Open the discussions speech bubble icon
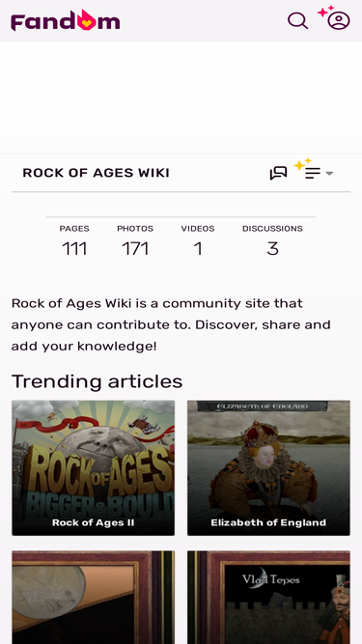 pyautogui.click(x=278, y=173)
